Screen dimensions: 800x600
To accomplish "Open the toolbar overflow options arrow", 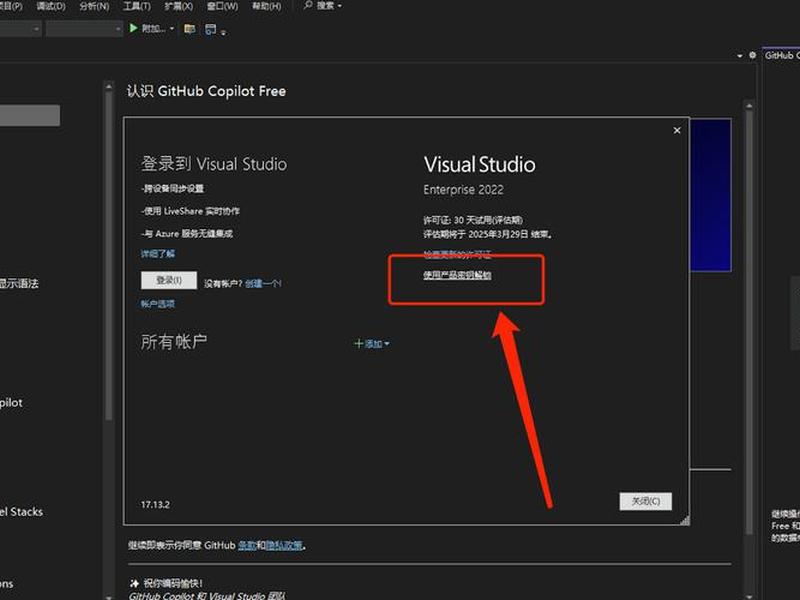I will [x=223, y=33].
